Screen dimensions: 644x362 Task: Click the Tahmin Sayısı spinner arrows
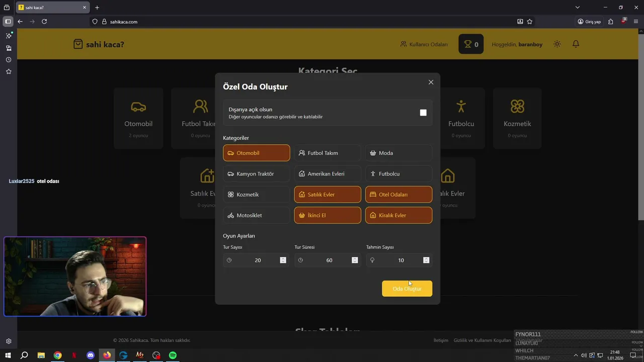coord(426,260)
